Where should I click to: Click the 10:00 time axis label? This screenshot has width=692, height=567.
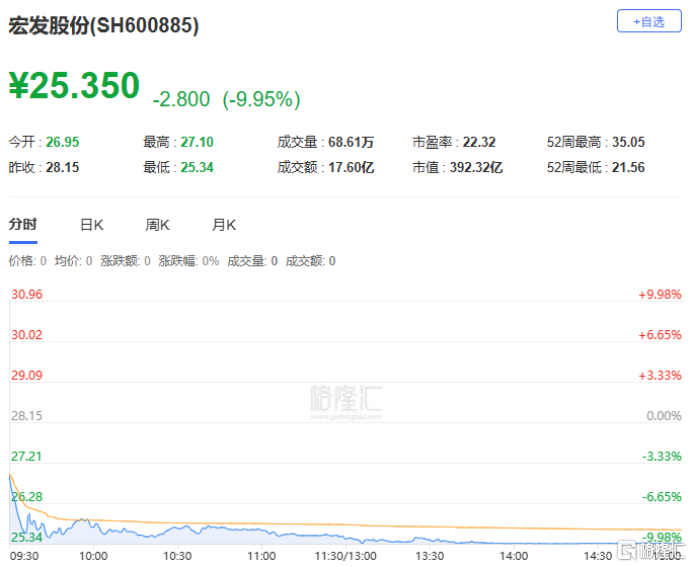coord(93,556)
